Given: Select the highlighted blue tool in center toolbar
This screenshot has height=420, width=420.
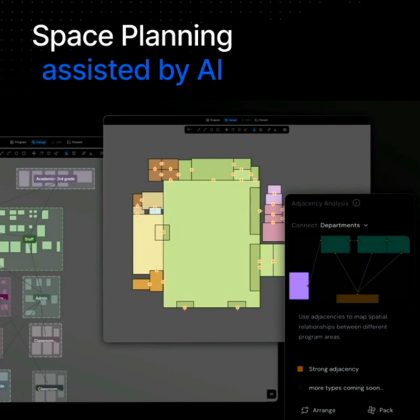Looking at the screenshot, I should 254,130.
